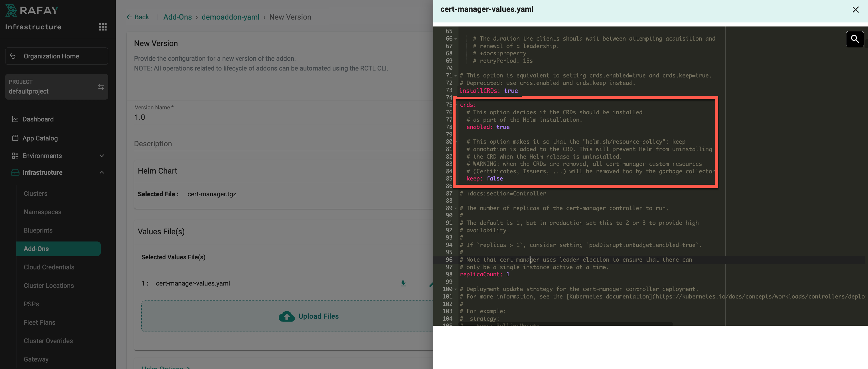The width and height of the screenshot is (868, 369).
Task: Select Blueprints in Infrastructure menu
Action: [38, 230]
